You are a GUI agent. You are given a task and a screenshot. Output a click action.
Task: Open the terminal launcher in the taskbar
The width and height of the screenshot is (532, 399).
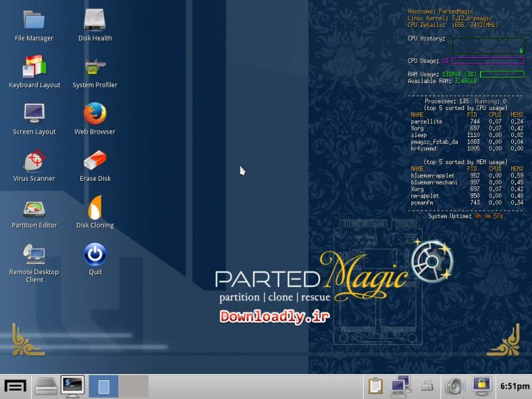72,386
